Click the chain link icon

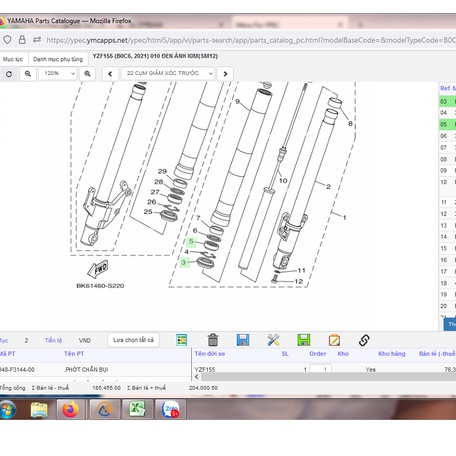pos(364,340)
